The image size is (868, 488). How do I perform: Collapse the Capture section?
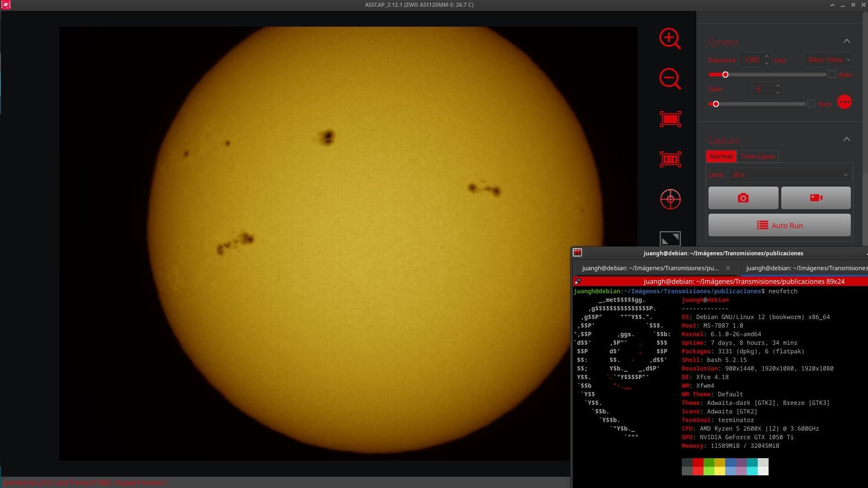[x=846, y=139]
